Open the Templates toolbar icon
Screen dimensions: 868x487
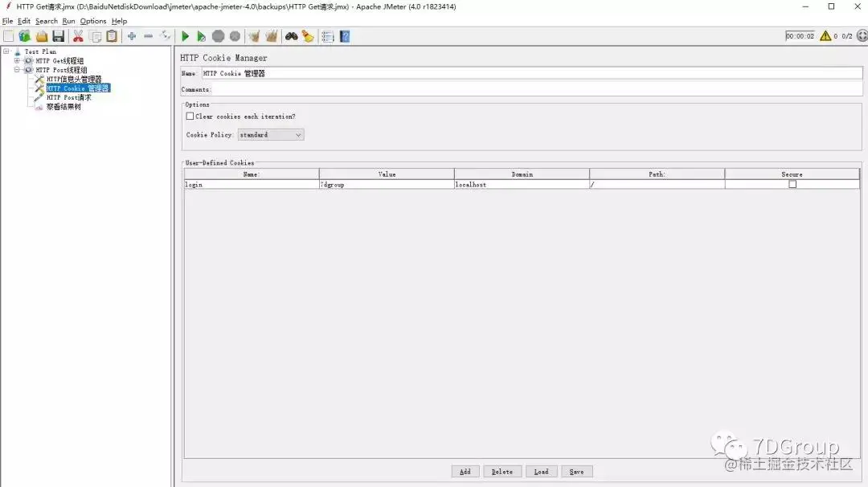(25, 36)
